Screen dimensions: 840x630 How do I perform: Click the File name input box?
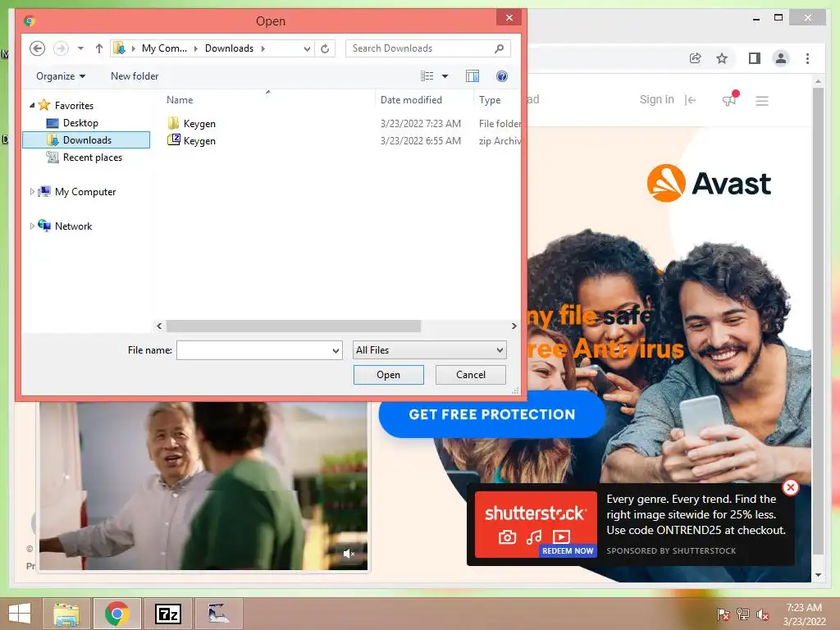[253, 350]
